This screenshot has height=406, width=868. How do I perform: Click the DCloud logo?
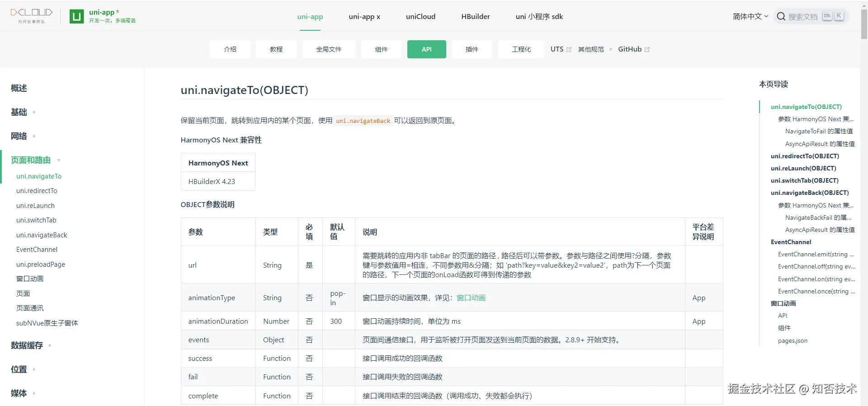(32, 16)
